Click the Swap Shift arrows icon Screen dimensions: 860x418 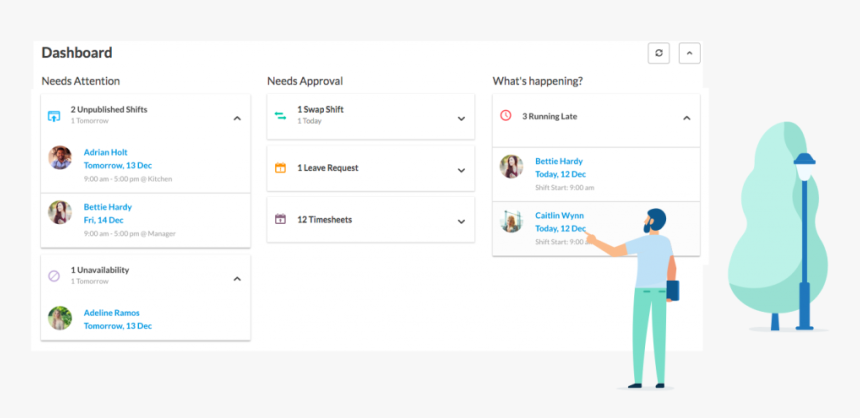pyautogui.click(x=280, y=116)
